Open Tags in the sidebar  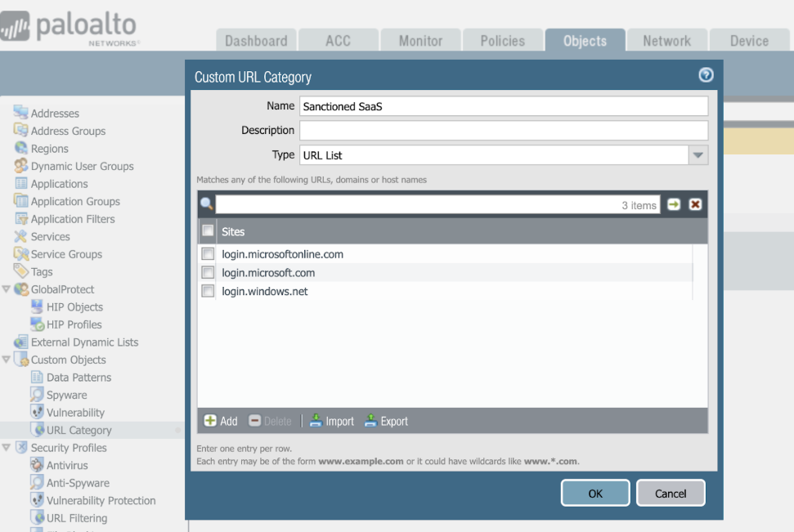42,272
